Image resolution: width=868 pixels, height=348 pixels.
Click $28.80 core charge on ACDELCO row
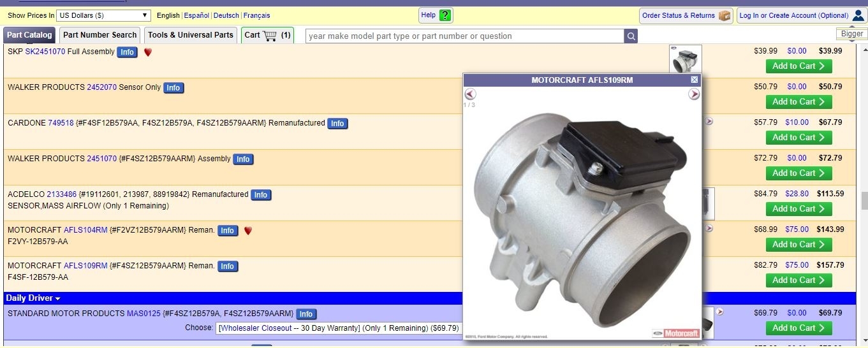pos(797,194)
